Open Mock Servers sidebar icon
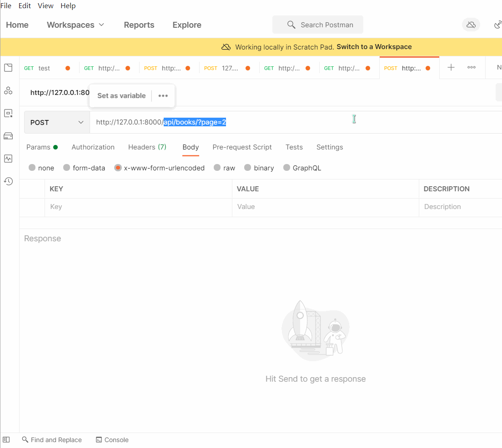This screenshot has width=502, height=448. [8, 136]
